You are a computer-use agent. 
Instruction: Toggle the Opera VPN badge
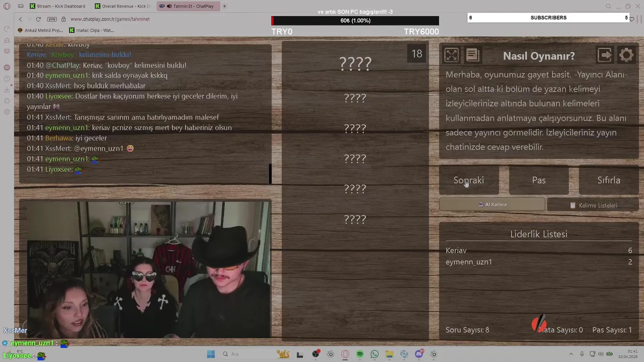[52, 19]
